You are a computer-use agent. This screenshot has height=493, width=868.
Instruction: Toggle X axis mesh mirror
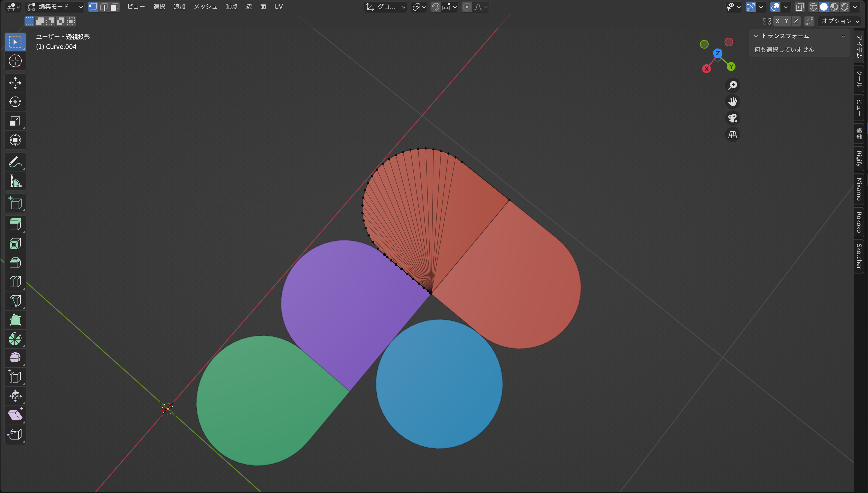[x=778, y=21]
